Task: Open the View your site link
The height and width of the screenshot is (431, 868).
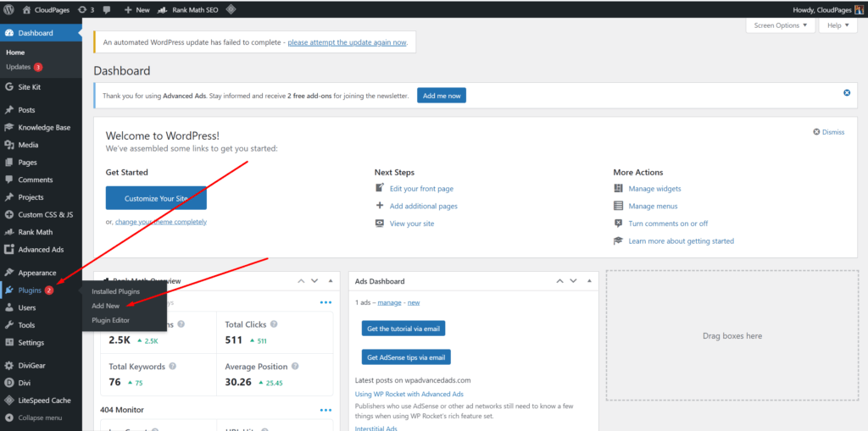Action: [x=412, y=224]
